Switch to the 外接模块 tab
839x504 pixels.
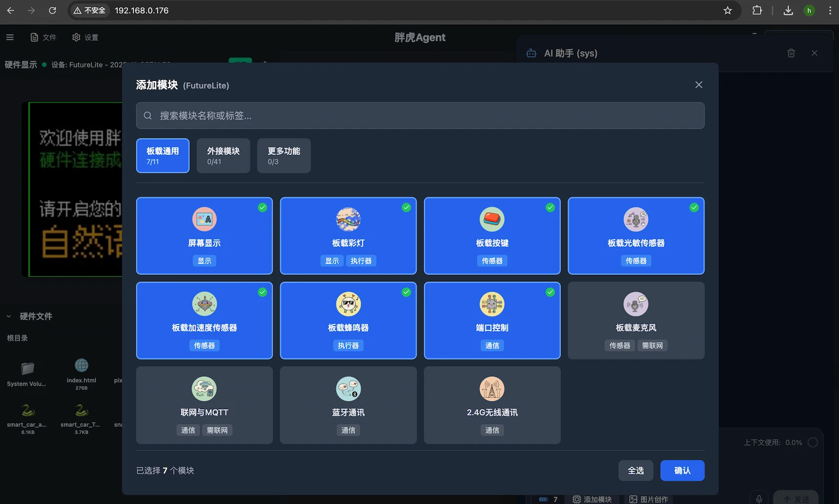coord(223,156)
